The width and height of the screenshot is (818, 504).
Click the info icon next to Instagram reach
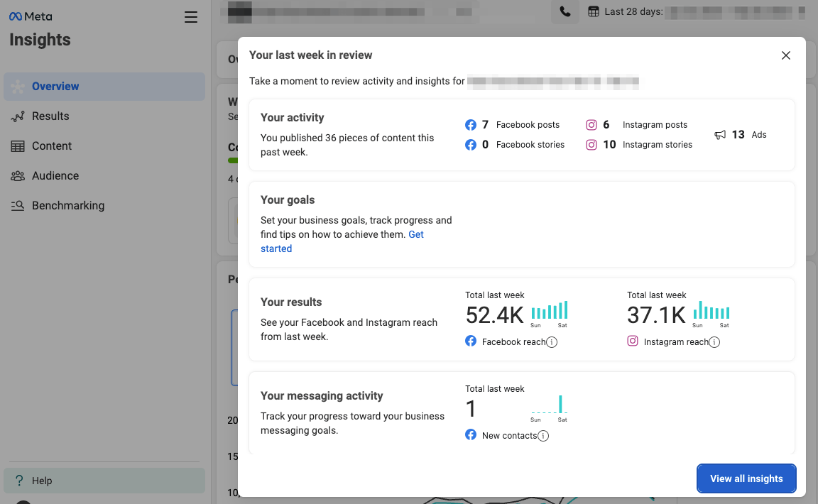[x=713, y=341]
